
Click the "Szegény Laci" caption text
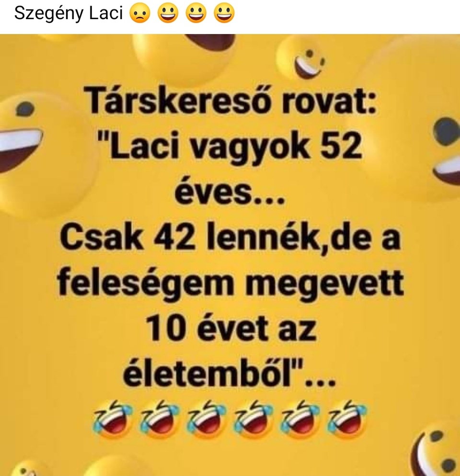click(69, 13)
